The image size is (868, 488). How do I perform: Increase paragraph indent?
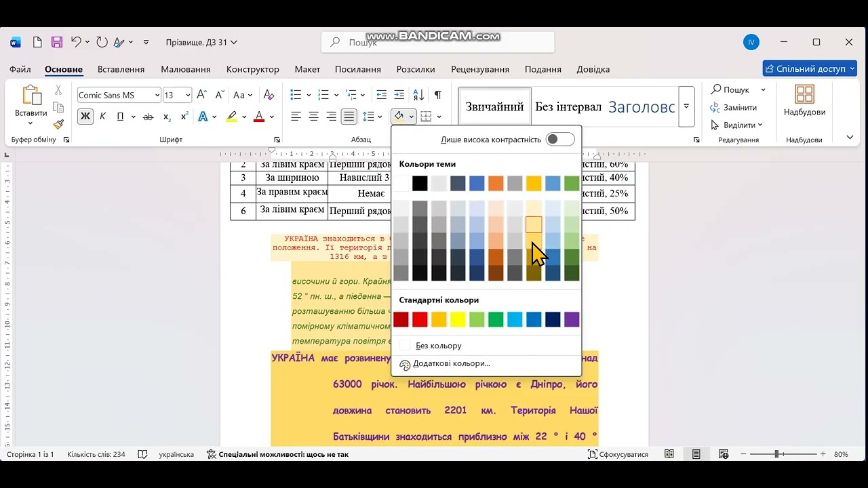tap(399, 95)
